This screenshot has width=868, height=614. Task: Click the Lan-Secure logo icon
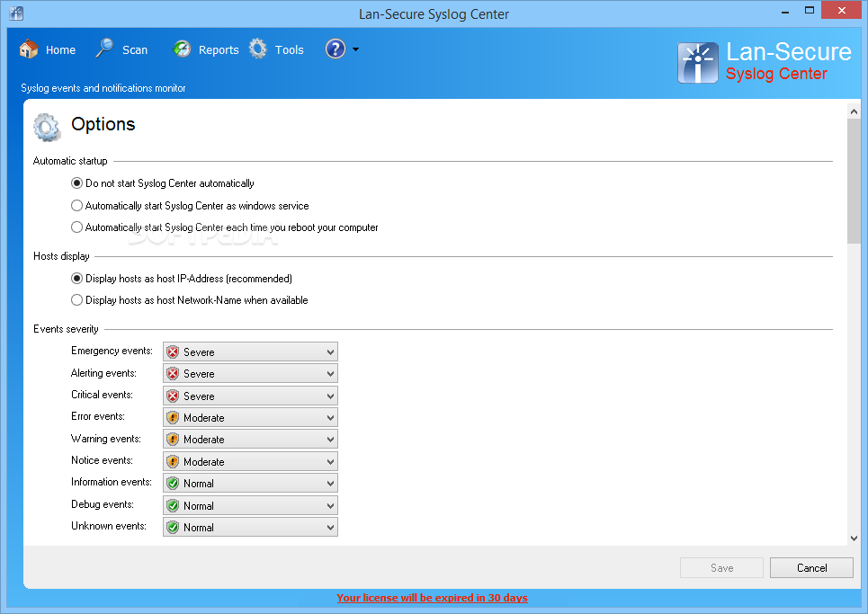(698, 63)
